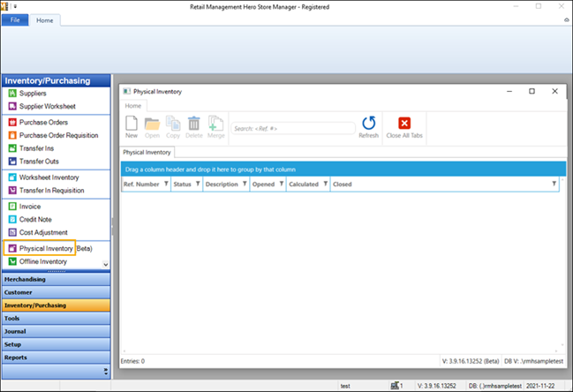This screenshot has height=392, width=573.
Task: Click the sidebar splitter grip handle
Action: pos(57,271)
